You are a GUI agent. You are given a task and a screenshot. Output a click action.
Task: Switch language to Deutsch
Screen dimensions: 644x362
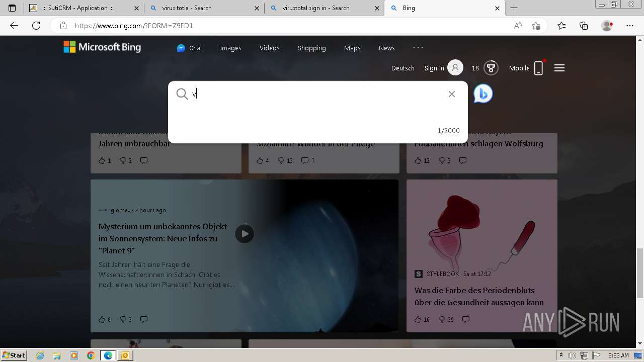[x=403, y=68]
